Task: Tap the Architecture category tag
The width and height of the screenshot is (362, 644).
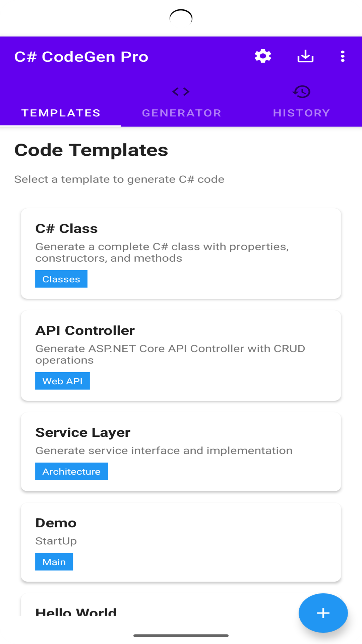Action: 71,471
